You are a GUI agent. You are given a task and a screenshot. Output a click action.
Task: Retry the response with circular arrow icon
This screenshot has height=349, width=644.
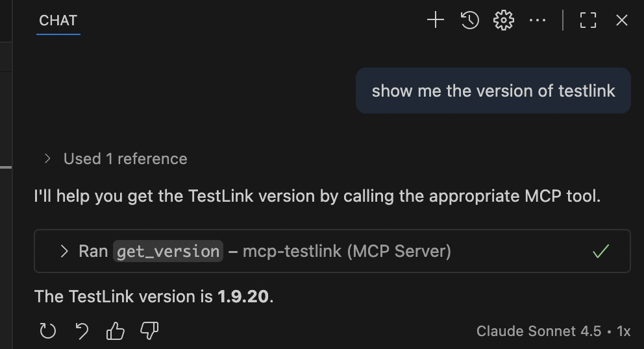[x=48, y=331]
